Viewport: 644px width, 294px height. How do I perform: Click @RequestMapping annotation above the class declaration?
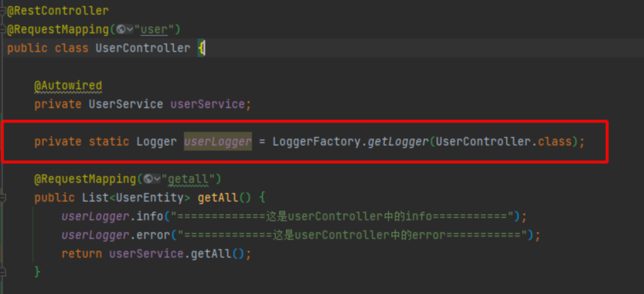(58, 29)
